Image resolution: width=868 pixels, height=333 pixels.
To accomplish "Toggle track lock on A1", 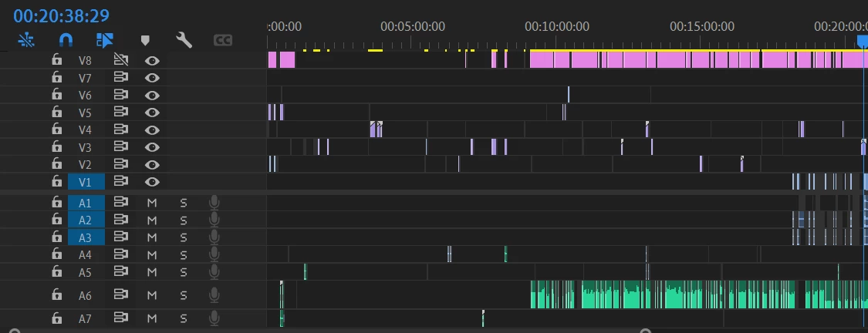I will click(56, 202).
